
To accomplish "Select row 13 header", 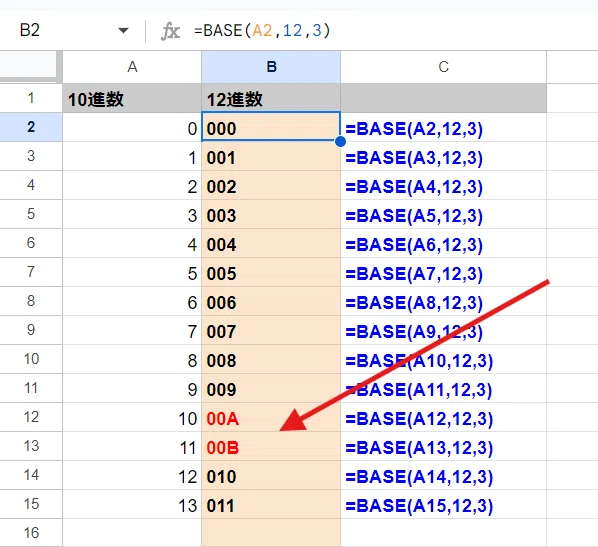I will tap(31, 446).
